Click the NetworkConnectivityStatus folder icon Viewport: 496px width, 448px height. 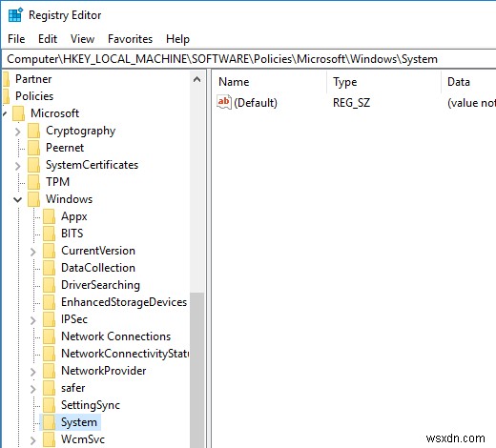pos(49,354)
